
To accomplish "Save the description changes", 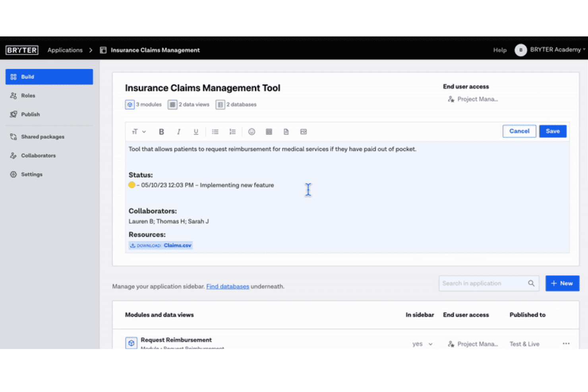I will tap(553, 131).
